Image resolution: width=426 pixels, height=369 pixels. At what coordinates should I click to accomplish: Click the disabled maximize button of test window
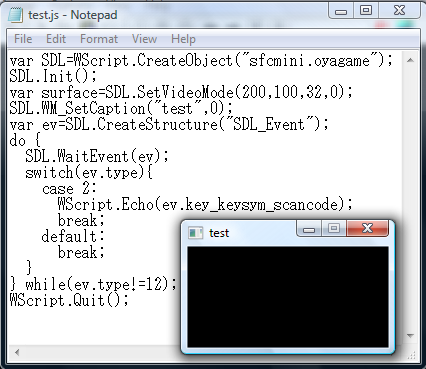(x=334, y=229)
